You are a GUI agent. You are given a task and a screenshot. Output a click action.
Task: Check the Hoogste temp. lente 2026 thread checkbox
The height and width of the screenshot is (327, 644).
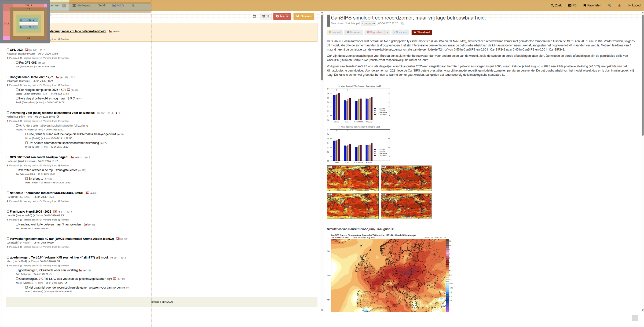(8, 77)
